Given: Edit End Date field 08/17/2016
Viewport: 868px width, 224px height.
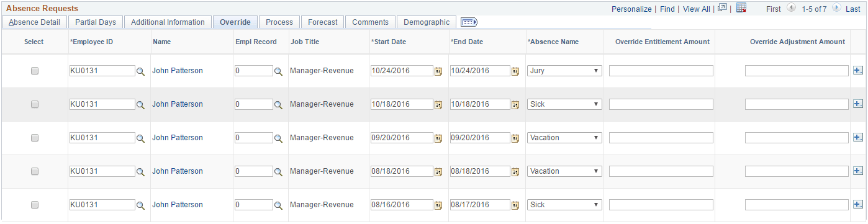Looking at the screenshot, I should 480,205.
